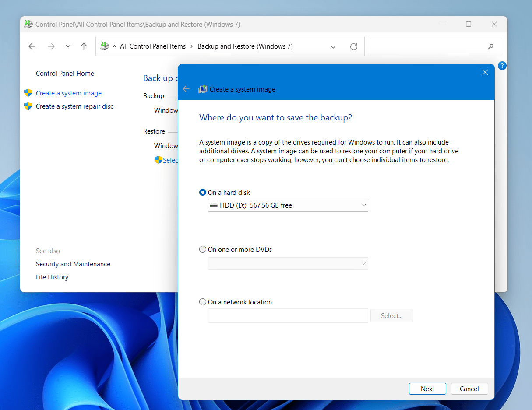This screenshot has width=532, height=410.
Task: Click the network location text field
Action: coord(288,316)
